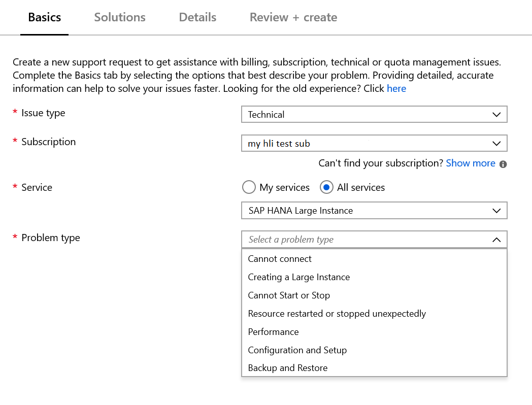The height and width of the screenshot is (405, 532).
Task: Select Backup and Restore option
Action: pyautogui.click(x=374, y=368)
